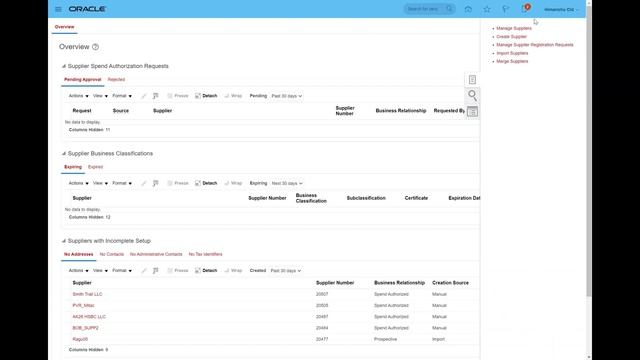Open the hamburger navigator menu
The height and width of the screenshot is (360, 640).
click(x=58, y=9)
